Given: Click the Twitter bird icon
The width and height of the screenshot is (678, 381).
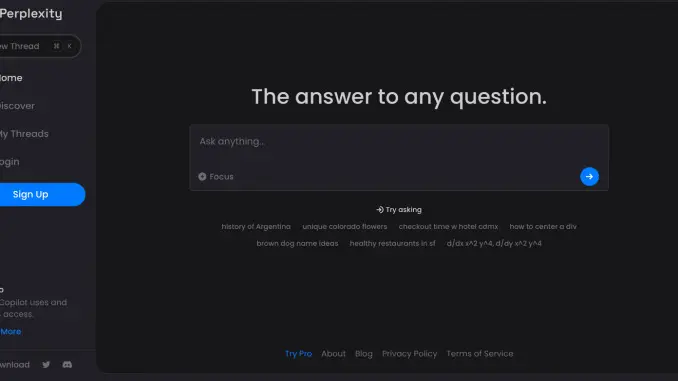Looking at the screenshot, I should click(x=46, y=365).
